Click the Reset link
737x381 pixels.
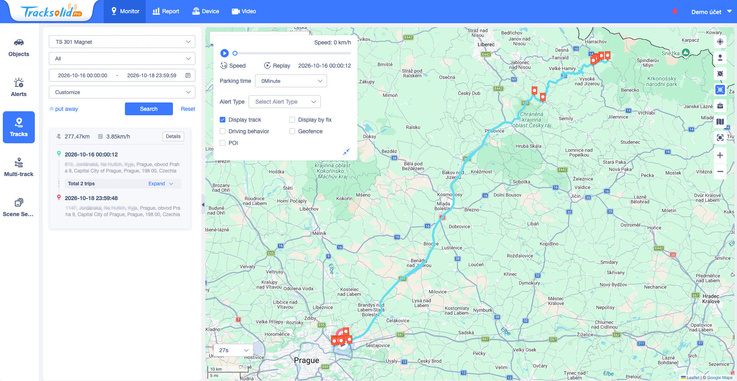(188, 109)
